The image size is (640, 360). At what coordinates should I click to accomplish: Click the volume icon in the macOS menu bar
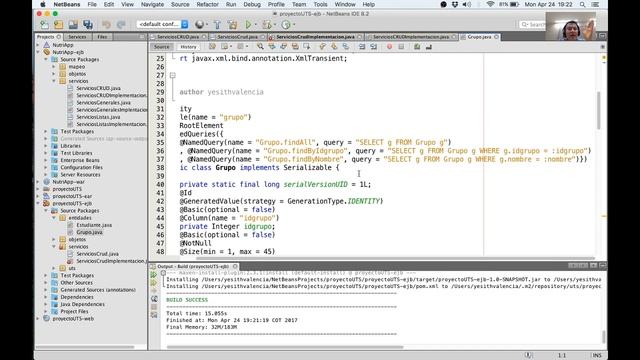click(467, 4)
